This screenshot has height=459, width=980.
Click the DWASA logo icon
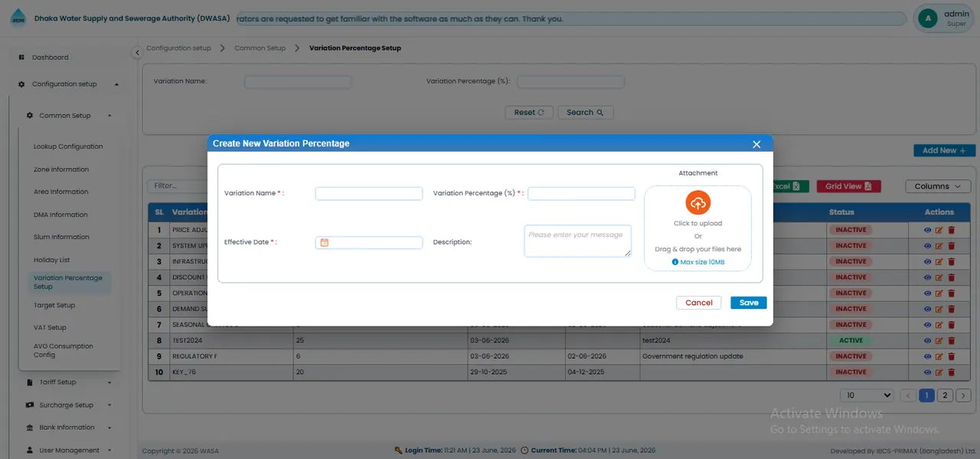[x=18, y=19]
